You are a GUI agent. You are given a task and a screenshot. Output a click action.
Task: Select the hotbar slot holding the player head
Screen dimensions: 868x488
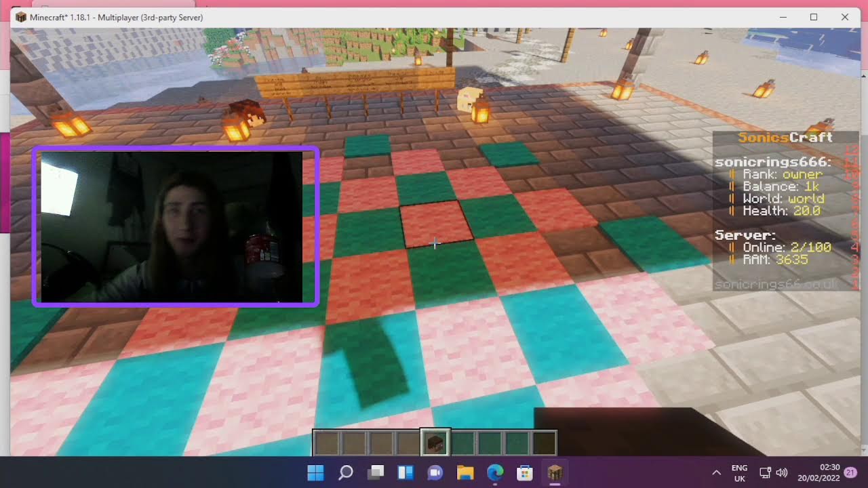[435, 443]
